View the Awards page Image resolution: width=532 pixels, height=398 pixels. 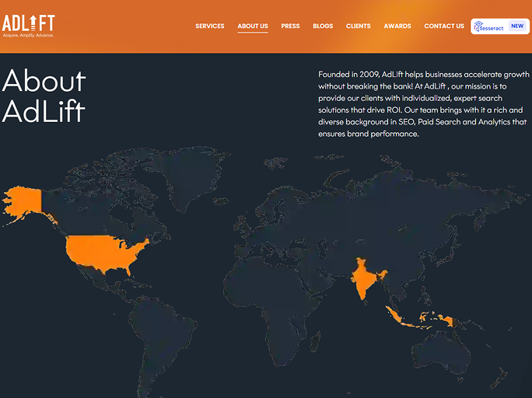coord(397,26)
